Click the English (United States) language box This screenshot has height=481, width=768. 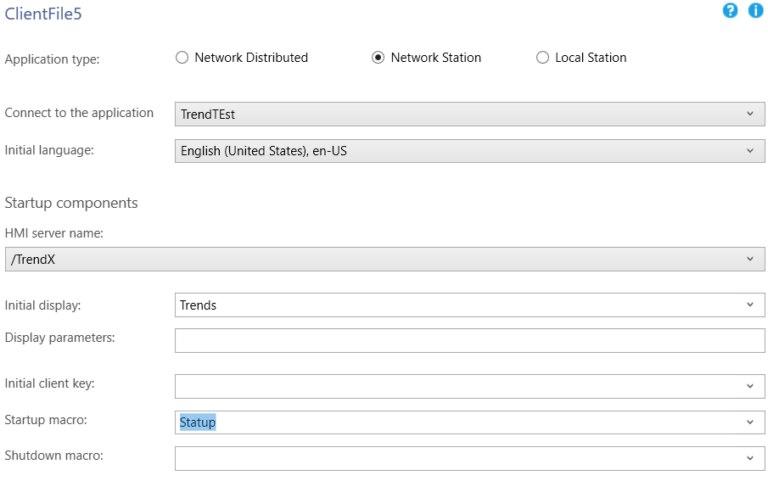click(470, 151)
